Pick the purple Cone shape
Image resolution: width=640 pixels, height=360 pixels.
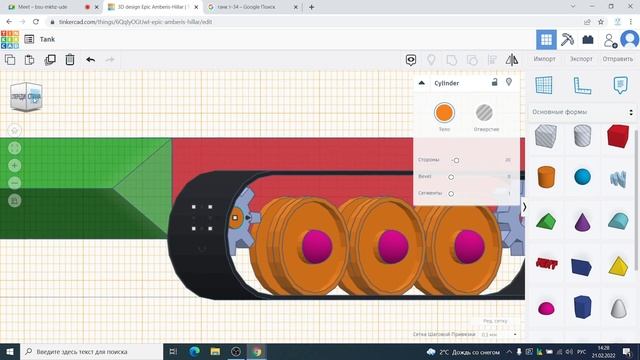point(582,222)
